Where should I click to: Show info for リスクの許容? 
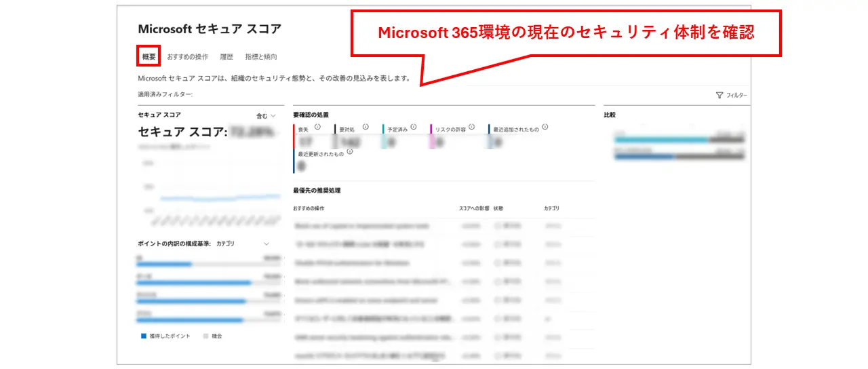[x=471, y=127]
